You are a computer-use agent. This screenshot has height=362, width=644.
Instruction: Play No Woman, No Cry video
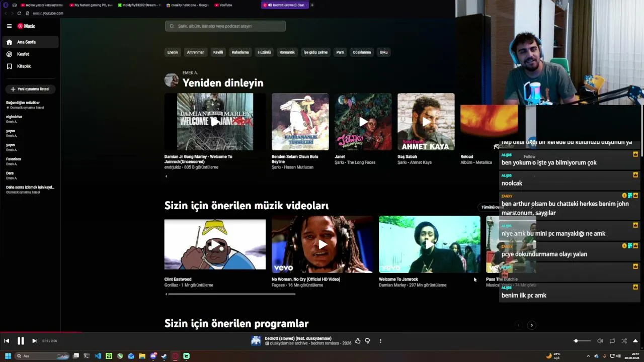coord(323,244)
